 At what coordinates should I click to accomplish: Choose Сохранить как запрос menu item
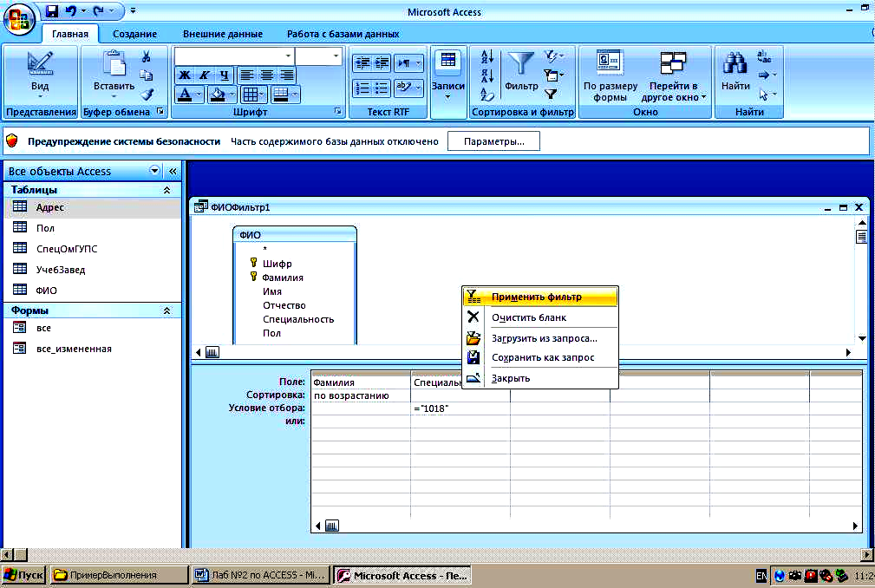point(540,357)
